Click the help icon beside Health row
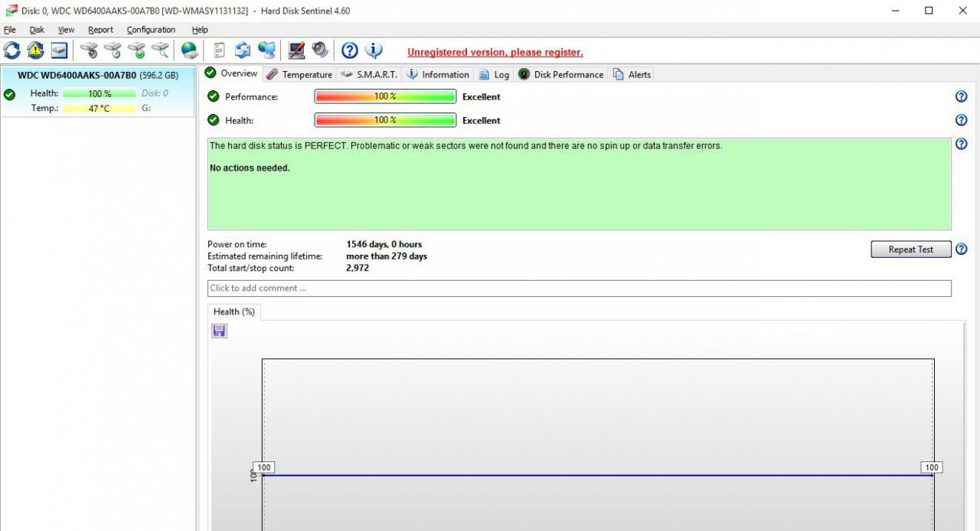This screenshot has height=531, width=980. [x=962, y=120]
